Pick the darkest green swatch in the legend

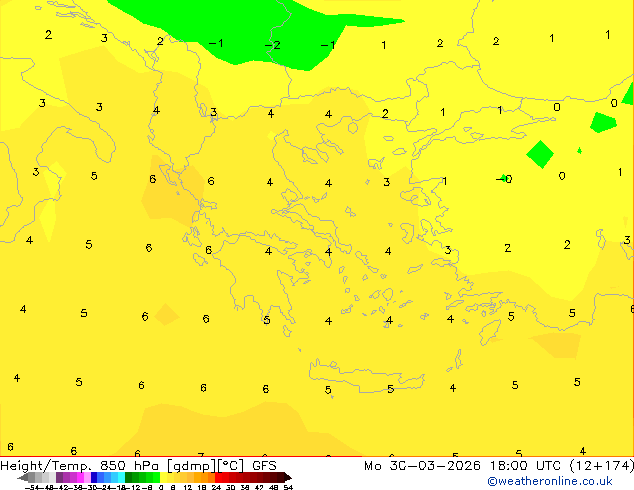(129, 477)
